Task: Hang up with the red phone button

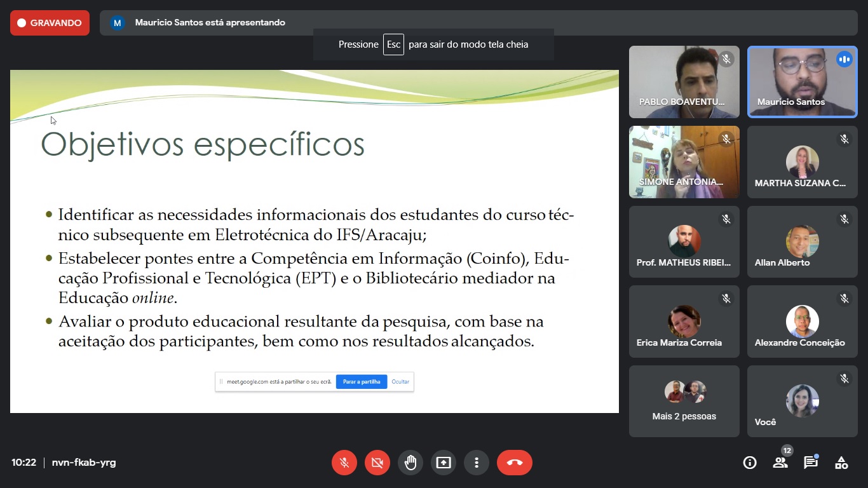Action: click(515, 463)
